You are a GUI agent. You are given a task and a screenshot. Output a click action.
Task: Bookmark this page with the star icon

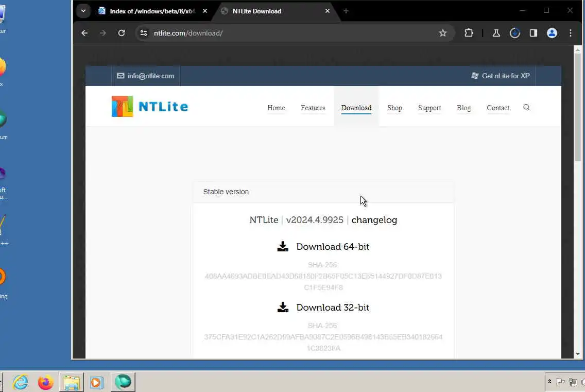pyautogui.click(x=443, y=33)
